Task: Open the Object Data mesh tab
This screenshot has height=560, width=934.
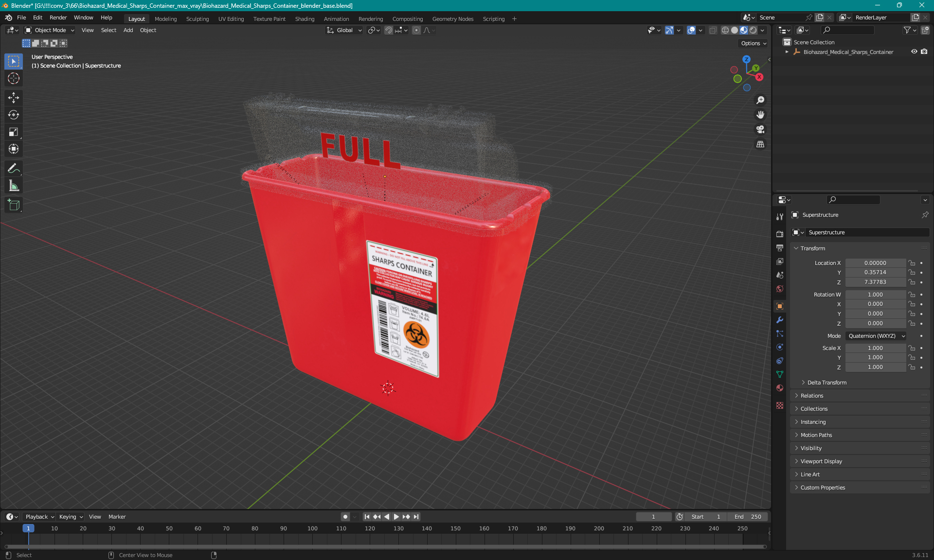Action: click(x=780, y=374)
